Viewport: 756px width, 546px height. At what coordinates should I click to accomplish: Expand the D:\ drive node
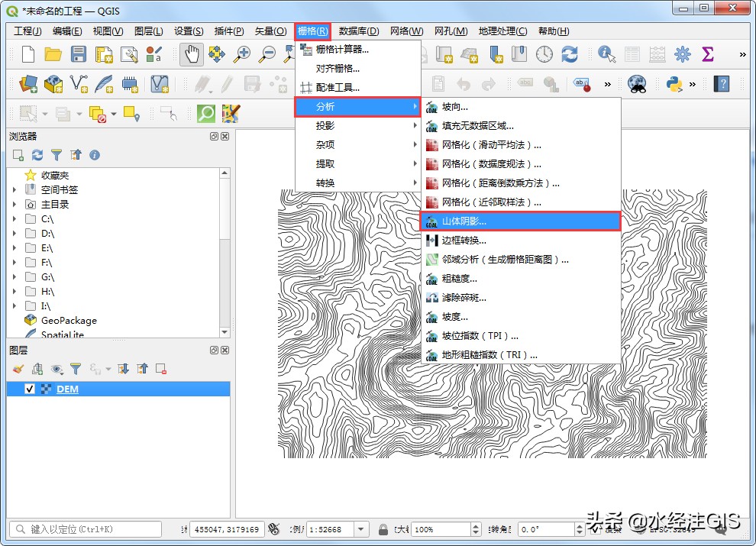[x=15, y=234]
